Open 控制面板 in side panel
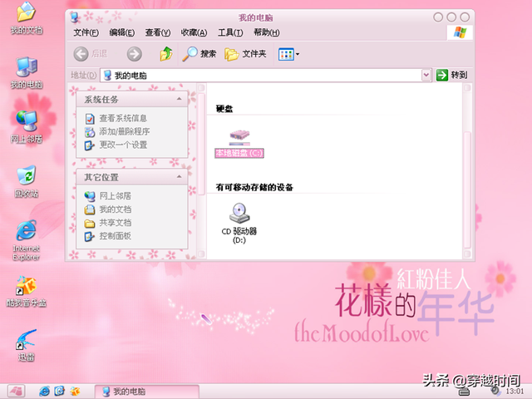The image size is (532, 399). (x=115, y=236)
